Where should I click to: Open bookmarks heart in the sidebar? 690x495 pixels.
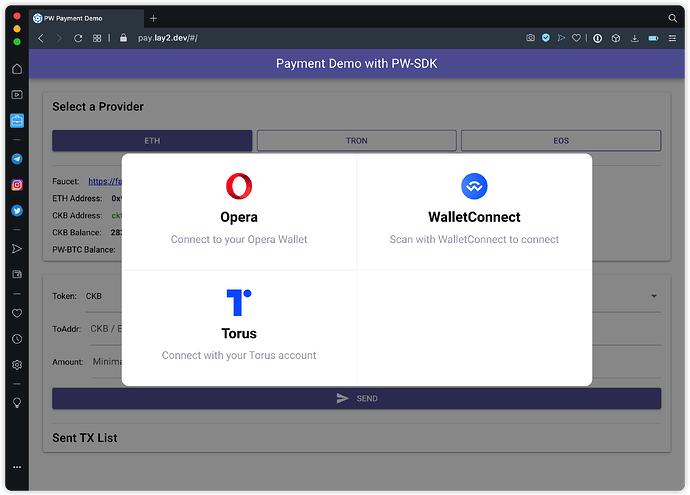(17, 313)
